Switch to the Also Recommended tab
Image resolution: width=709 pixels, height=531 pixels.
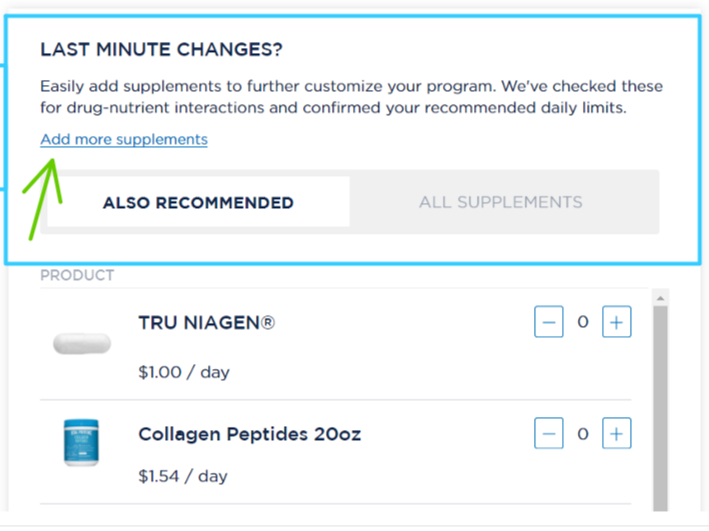click(198, 202)
